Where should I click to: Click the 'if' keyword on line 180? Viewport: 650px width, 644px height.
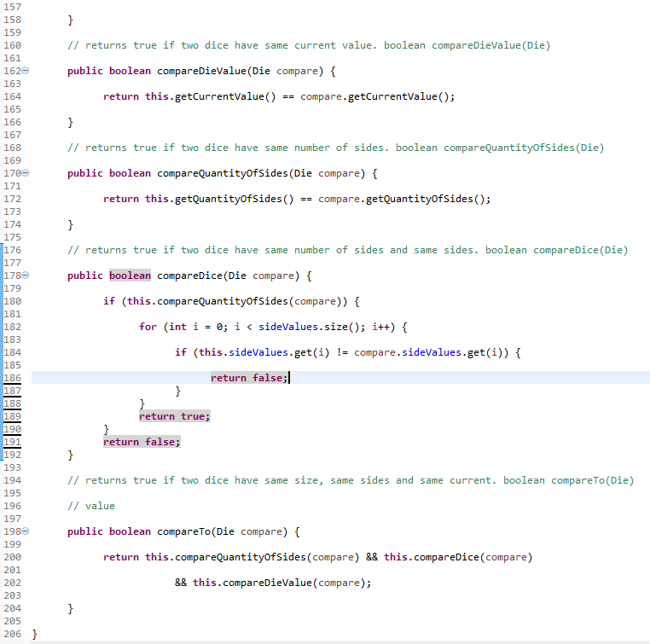(109, 301)
